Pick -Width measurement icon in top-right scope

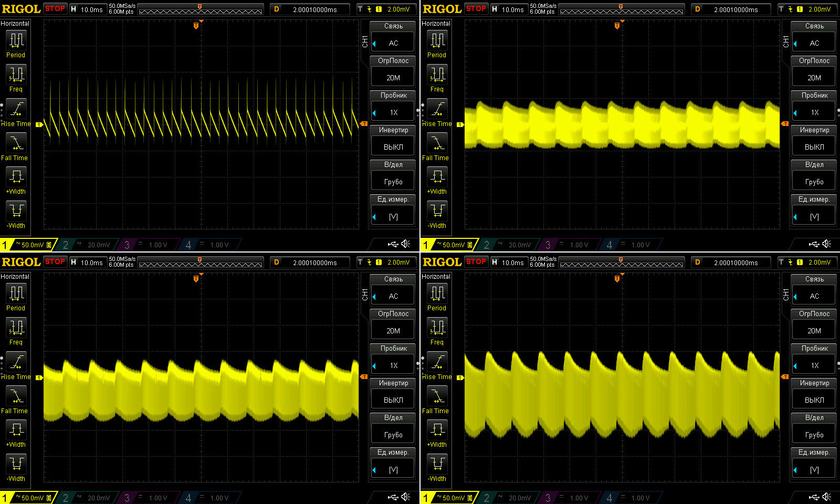[437, 211]
